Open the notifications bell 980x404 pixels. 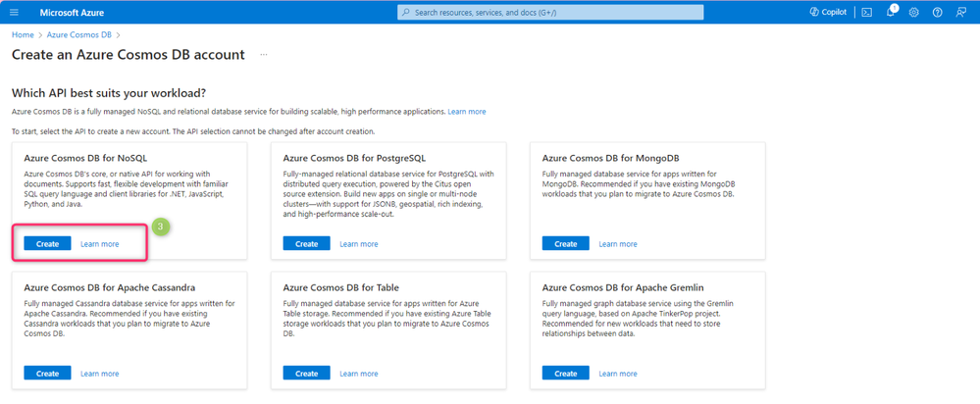click(891, 13)
